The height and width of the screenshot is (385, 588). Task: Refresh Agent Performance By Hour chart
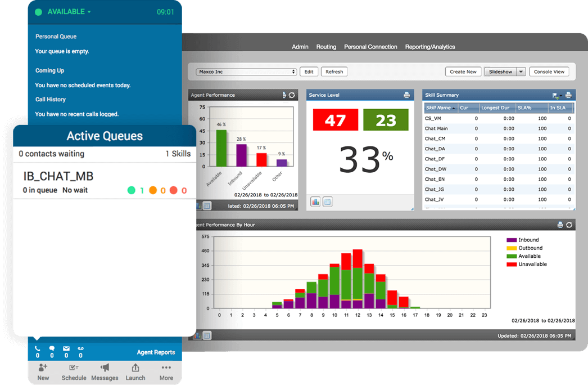[x=569, y=225]
